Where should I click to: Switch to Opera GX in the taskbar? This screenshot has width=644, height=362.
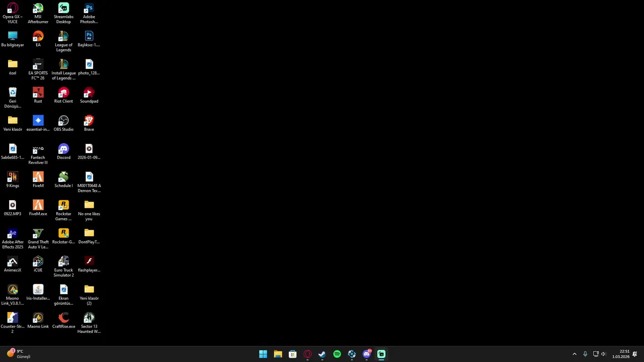pos(307,354)
